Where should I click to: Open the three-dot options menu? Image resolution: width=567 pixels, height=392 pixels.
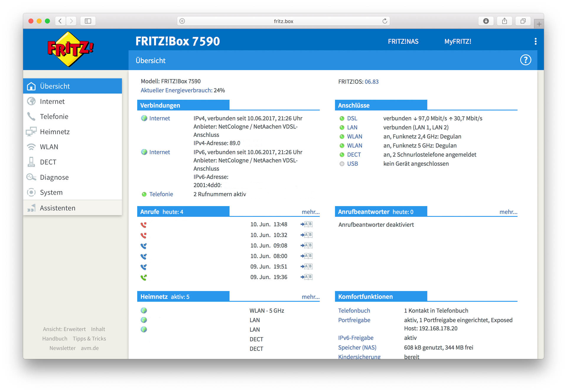(535, 41)
